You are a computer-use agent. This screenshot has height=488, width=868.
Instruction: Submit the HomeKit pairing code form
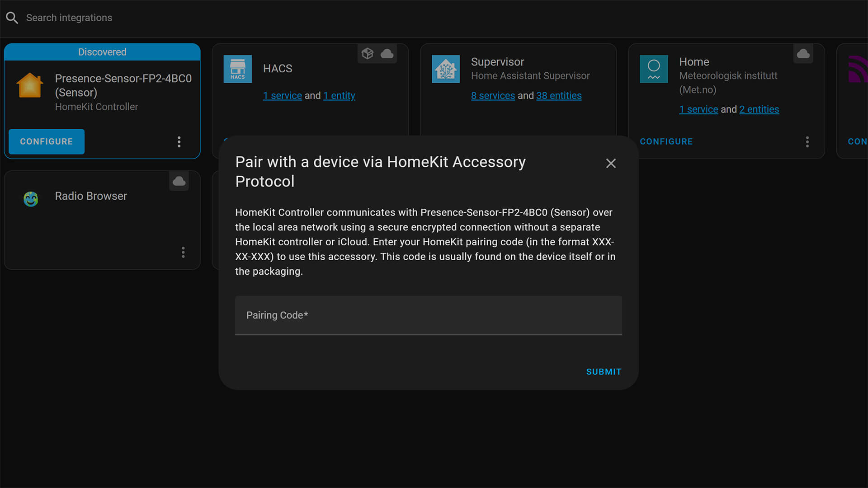point(604,371)
